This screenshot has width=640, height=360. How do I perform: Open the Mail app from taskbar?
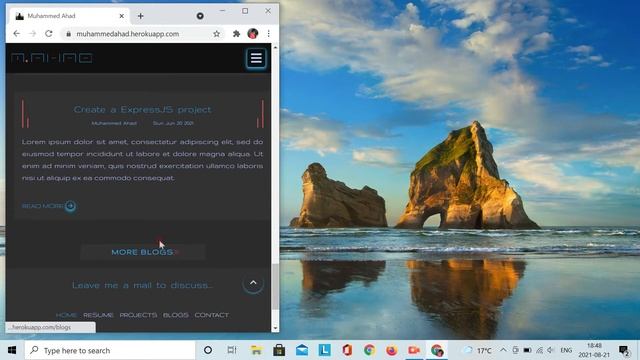302,350
